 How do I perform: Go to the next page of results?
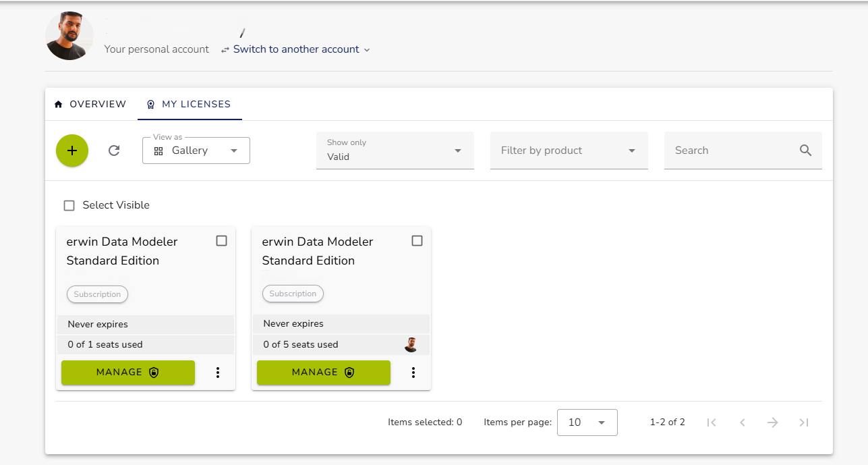pos(773,422)
